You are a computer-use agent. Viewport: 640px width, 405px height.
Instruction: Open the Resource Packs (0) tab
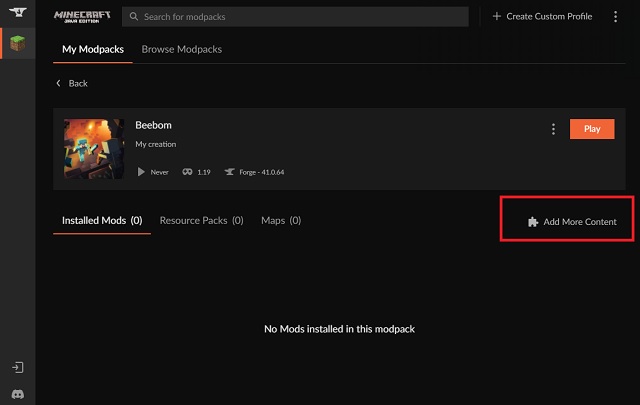click(x=202, y=220)
